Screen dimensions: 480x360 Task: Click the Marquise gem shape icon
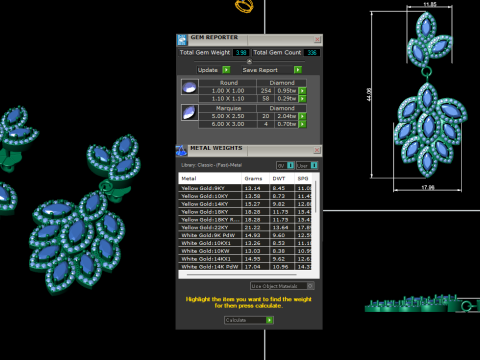pyautogui.click(x=190, y=112)
